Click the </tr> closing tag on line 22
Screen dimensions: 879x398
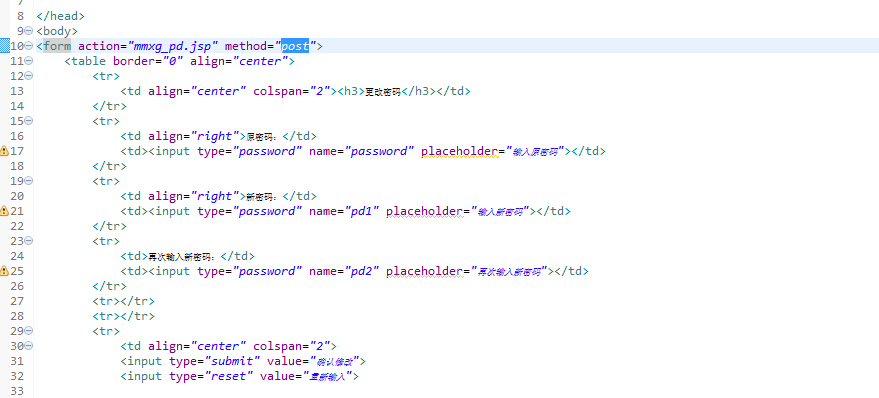109,226
